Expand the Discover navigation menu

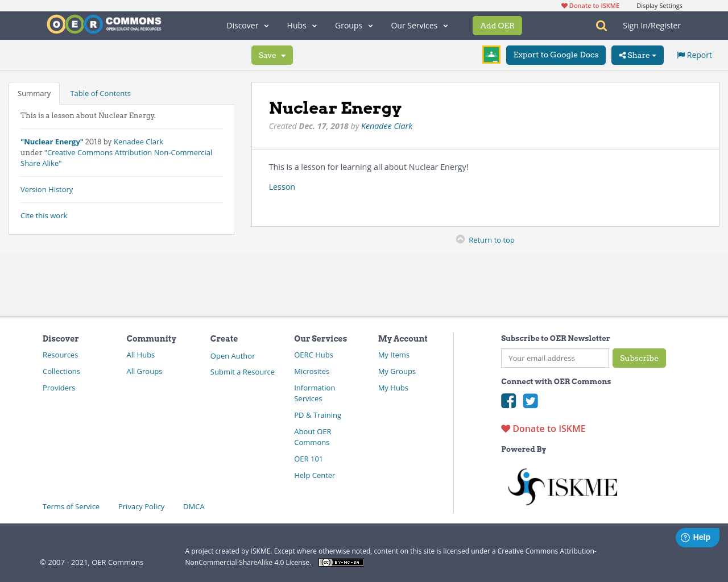coord(247,25)
